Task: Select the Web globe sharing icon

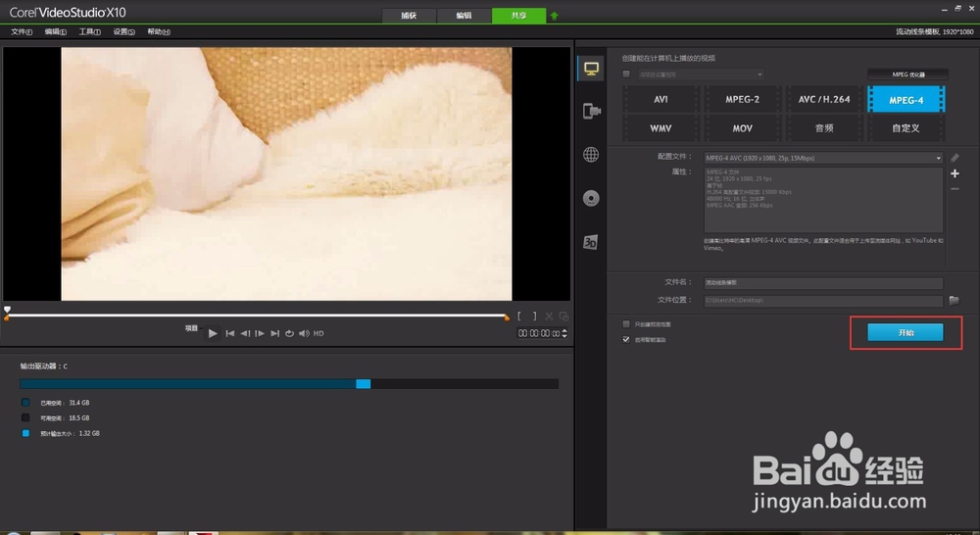Action: [x=591, y=155]
